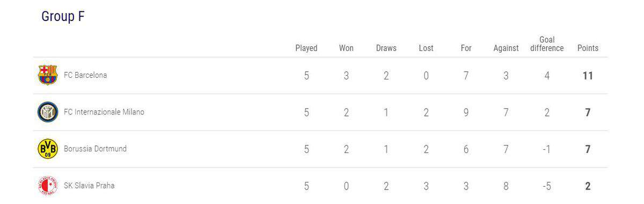644x204 pixels.
Task: Open the Borussia Dortmund team link
Action: (95, 149)
